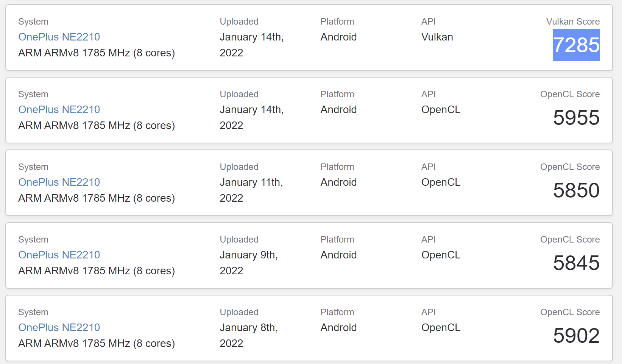Open OnePlus NE2210 link uploaded January 8th
The image size is (622, 364).
pos(59,328)
